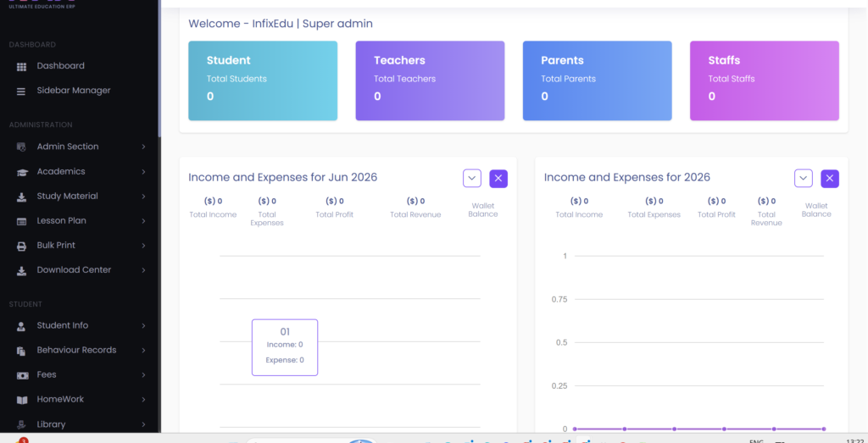Click the Dashboard grid icon
Viewport: 868px width, 443px height.
point(21,67)
